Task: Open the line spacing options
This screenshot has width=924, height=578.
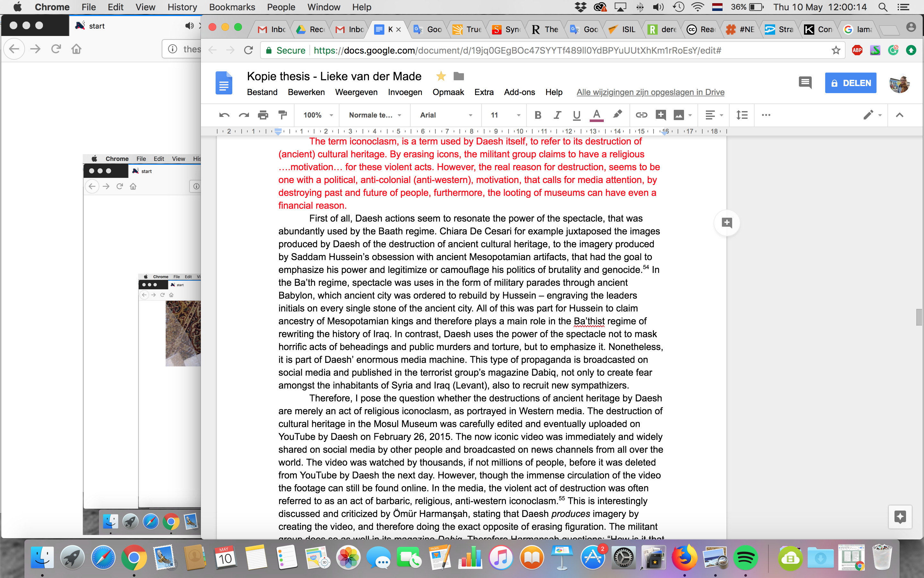Action: point(742,115)
